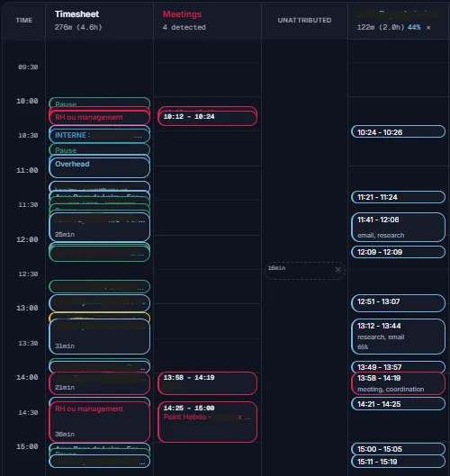Dismiss the 16min unattributed block

338,269
